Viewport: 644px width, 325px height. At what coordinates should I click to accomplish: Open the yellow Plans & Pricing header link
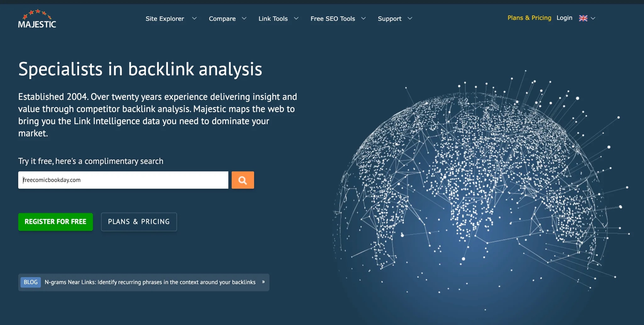tap(529, 18)
